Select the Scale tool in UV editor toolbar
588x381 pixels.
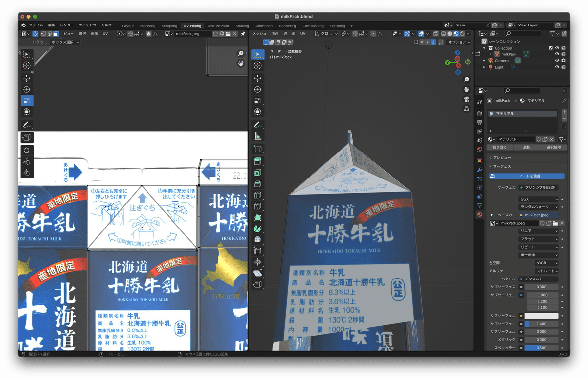pyautogui.click(x=27, y=101)
